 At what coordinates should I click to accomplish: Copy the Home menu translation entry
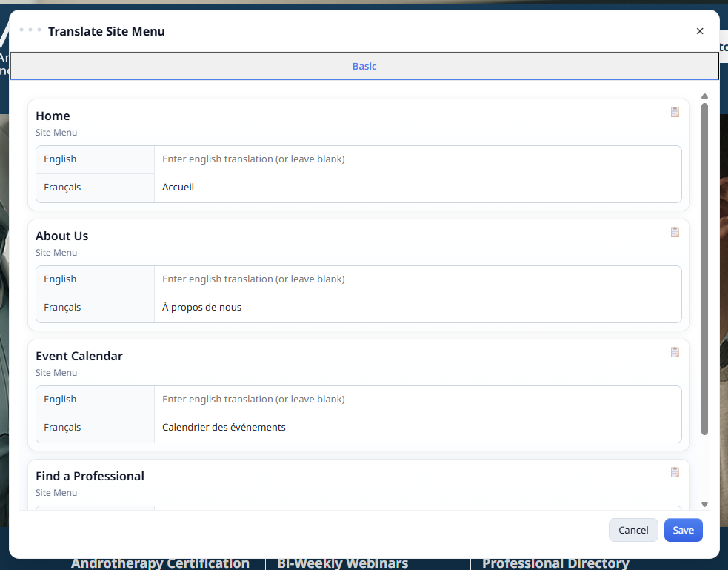coord(675,112)
